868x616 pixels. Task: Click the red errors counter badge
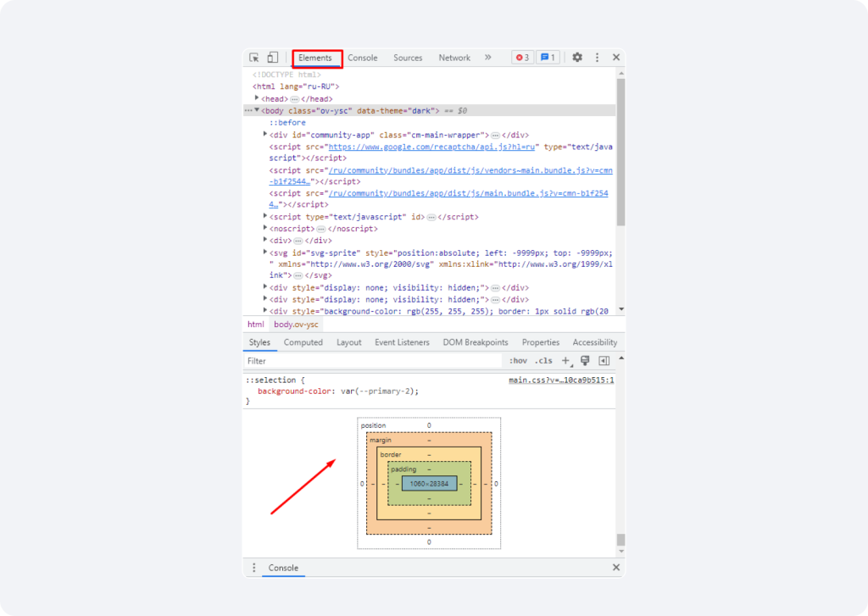click(522, 58)
